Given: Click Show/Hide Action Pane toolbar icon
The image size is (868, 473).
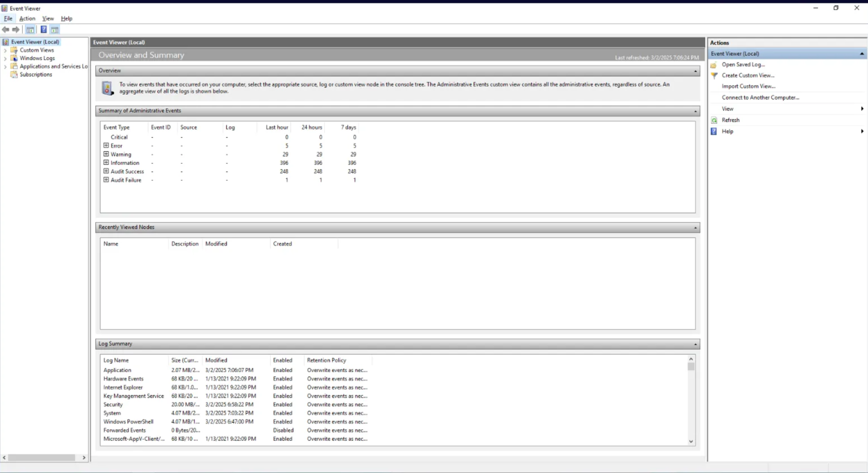Looking at the screenshot, I should point(55,29).
